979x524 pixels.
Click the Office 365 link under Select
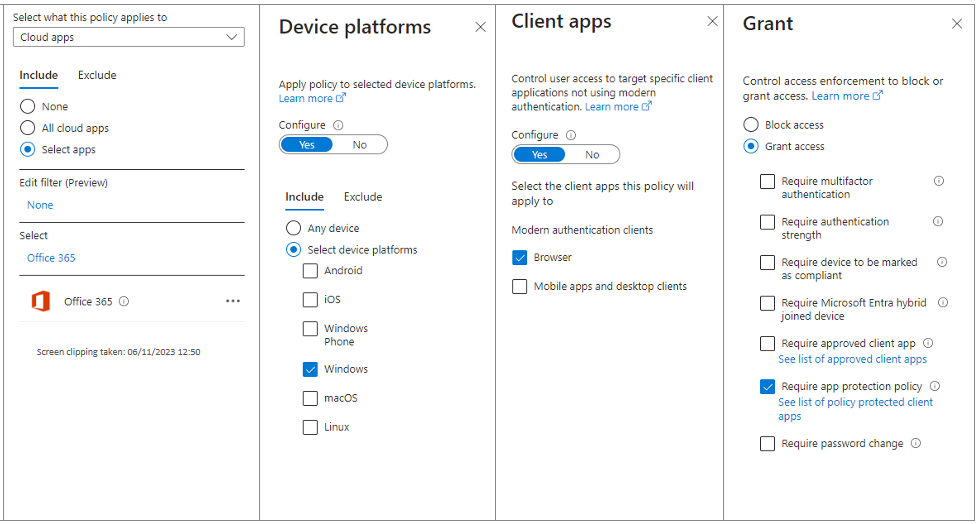point(51,258)
